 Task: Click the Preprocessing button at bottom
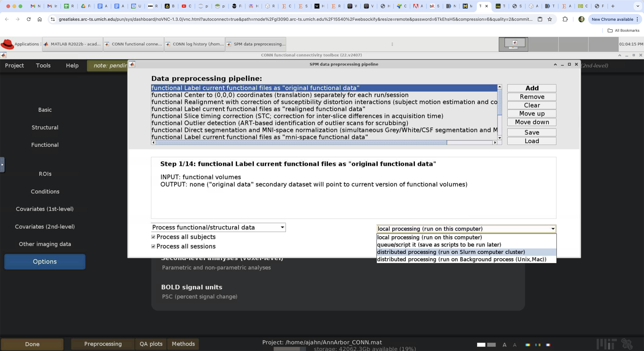[x=103, y=344]
